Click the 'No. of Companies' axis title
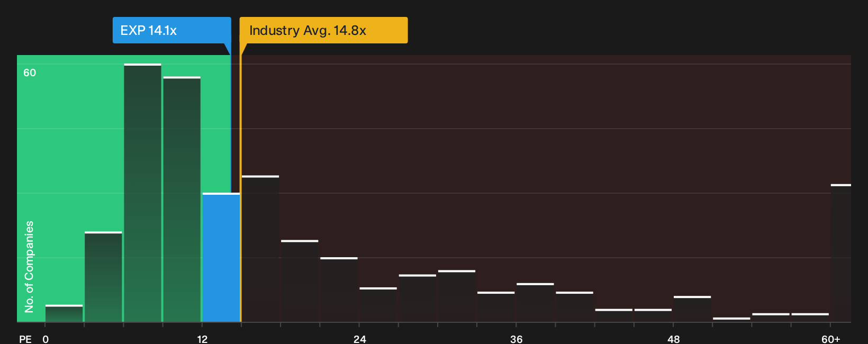 point(29,267)
